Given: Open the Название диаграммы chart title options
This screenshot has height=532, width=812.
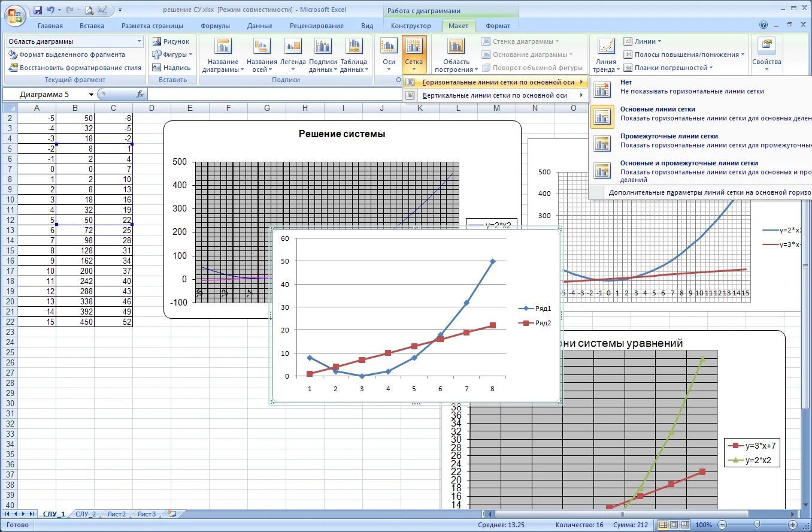Looking at the screenshot, I should click(x=223, y=56).
